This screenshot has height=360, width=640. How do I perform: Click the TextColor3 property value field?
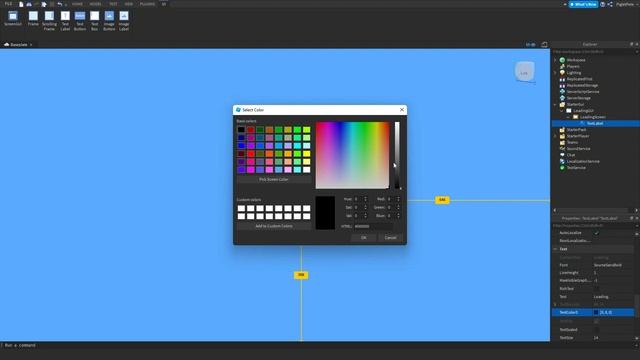pos(613,312)
